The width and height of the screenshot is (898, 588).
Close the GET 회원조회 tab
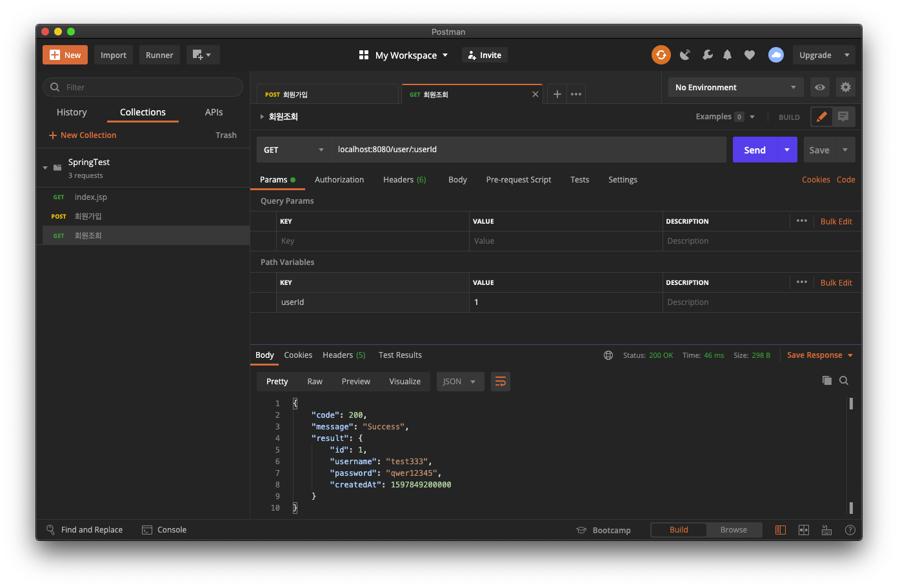[535, 94]
